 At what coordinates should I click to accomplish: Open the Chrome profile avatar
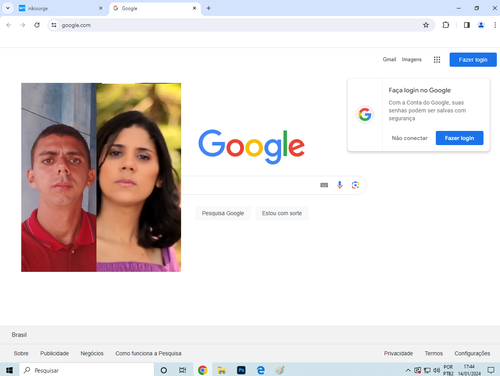coord(481,25)
